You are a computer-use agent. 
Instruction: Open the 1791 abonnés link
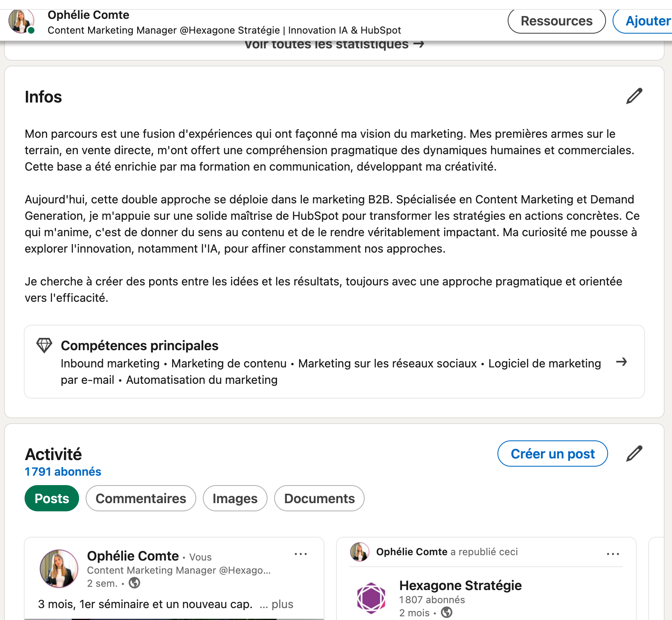(x=62, y=471)
